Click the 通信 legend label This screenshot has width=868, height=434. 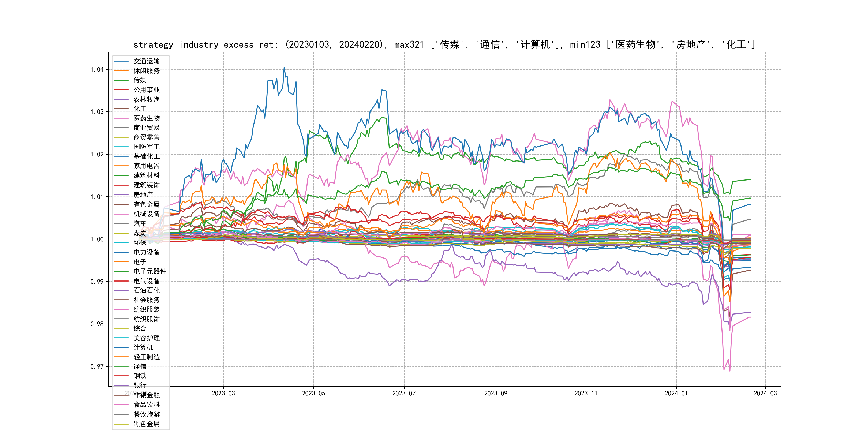coord(140,366)
